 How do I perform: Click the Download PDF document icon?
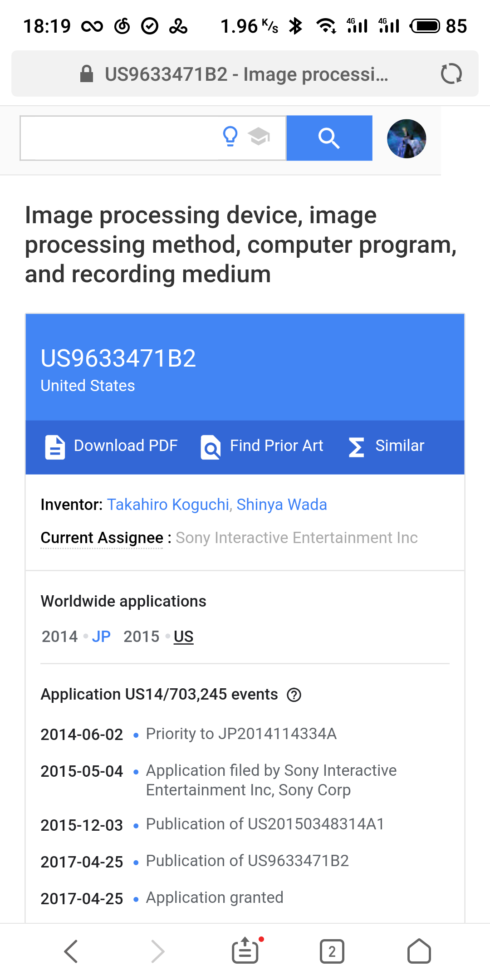55,447
